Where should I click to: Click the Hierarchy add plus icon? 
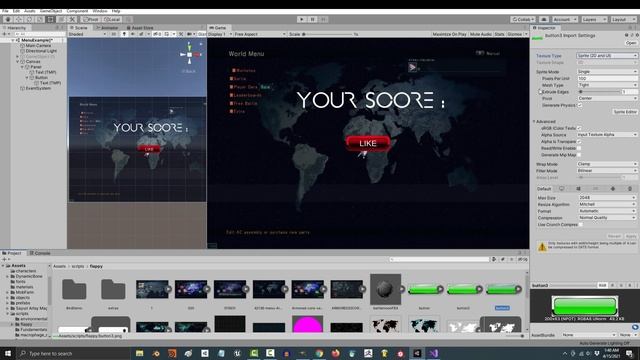(x=4, y=34)
